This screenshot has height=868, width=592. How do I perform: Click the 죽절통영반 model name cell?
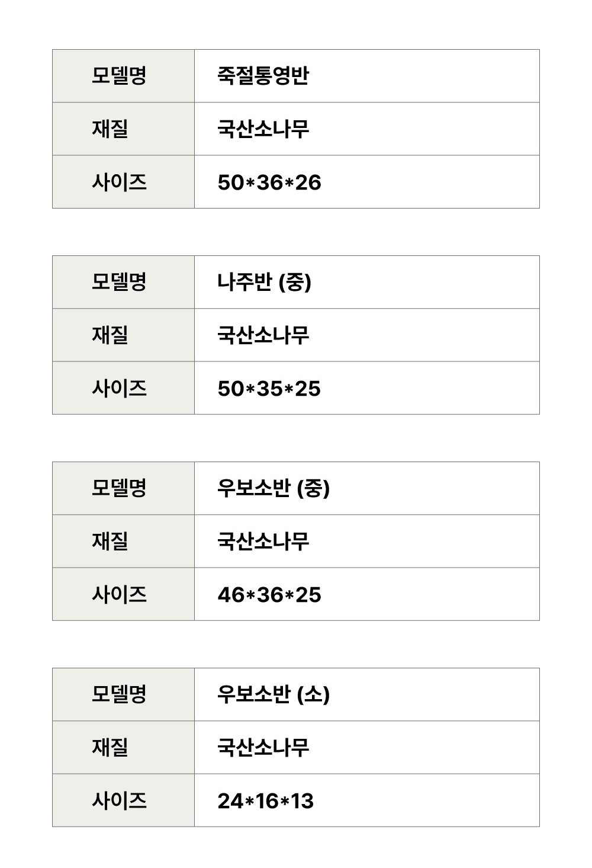pos(263,76)
